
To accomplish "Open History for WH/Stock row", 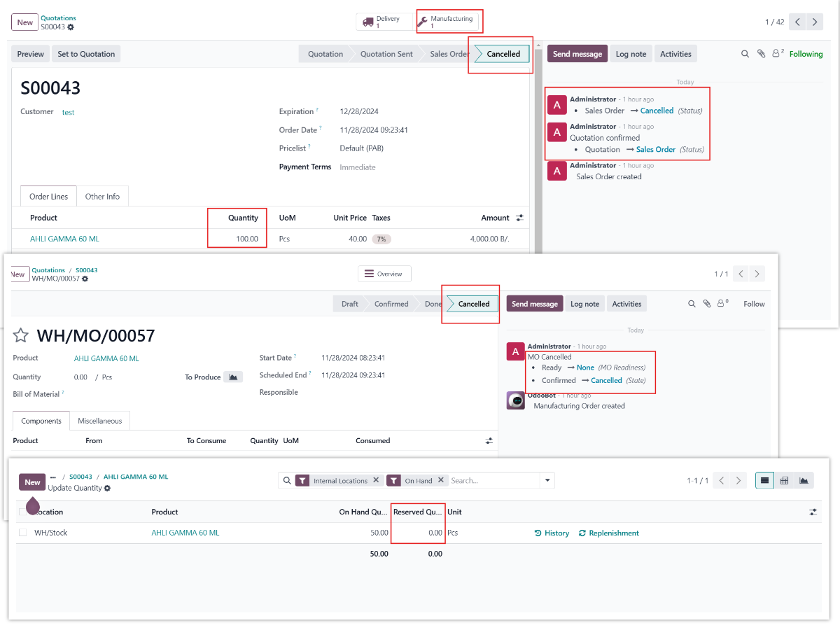I will pyautogui.click(x=552, y=533).
